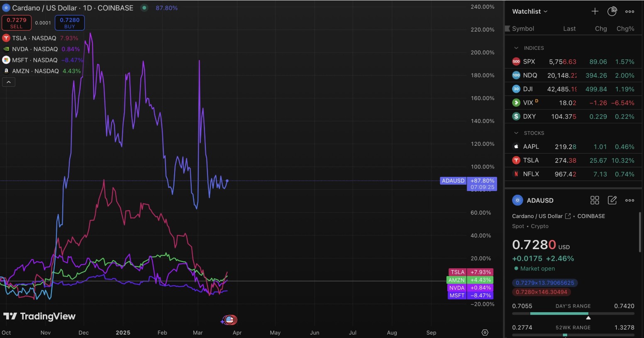Sort watchlist by Chg% column
This screenshot has width=644, height=338.
(x=625, y=29)
